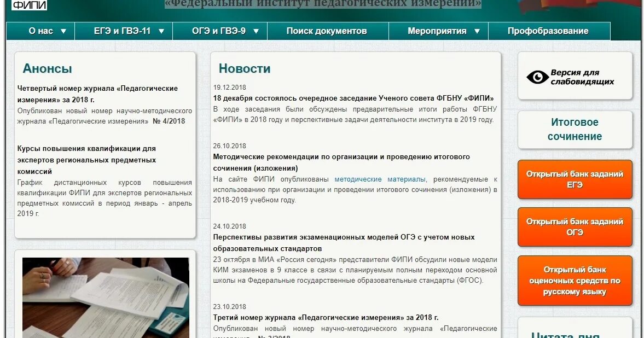This screenshot has width=644, height=338.
Task: Open the Мероприятия menu
Action: [x=438, y=31]
